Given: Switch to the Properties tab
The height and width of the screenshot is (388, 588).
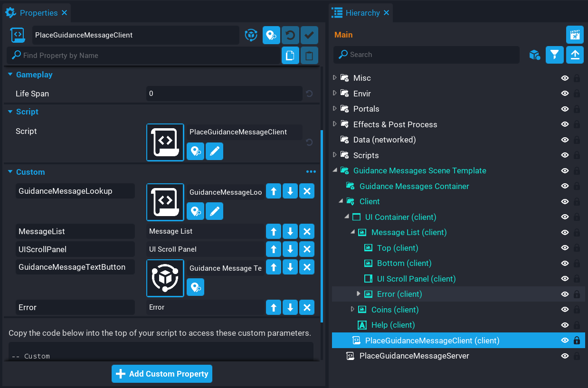Looking at the screenshot, I should (38, 13).
